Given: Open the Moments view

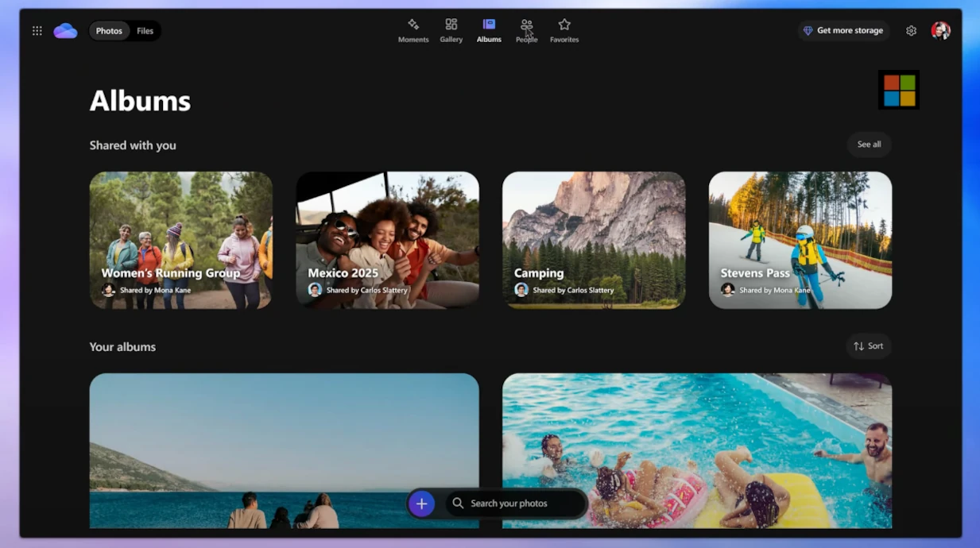Looking at the screenshot, I should [x=413, y=30].
